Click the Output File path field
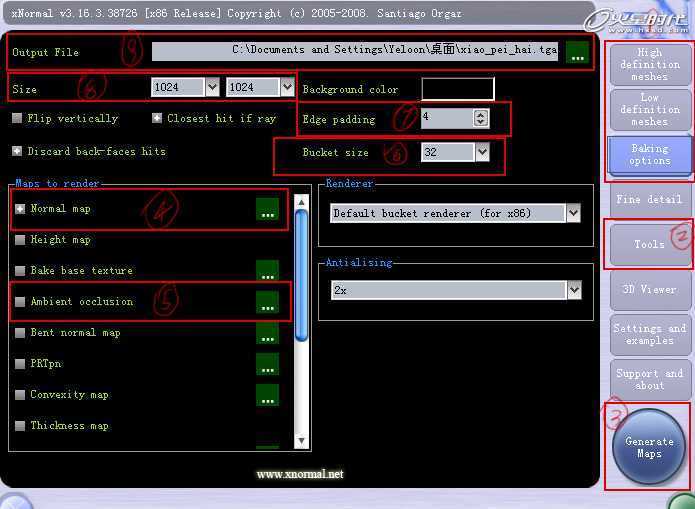The height and width of the screenshot is (509, 695). pos(355,51)
